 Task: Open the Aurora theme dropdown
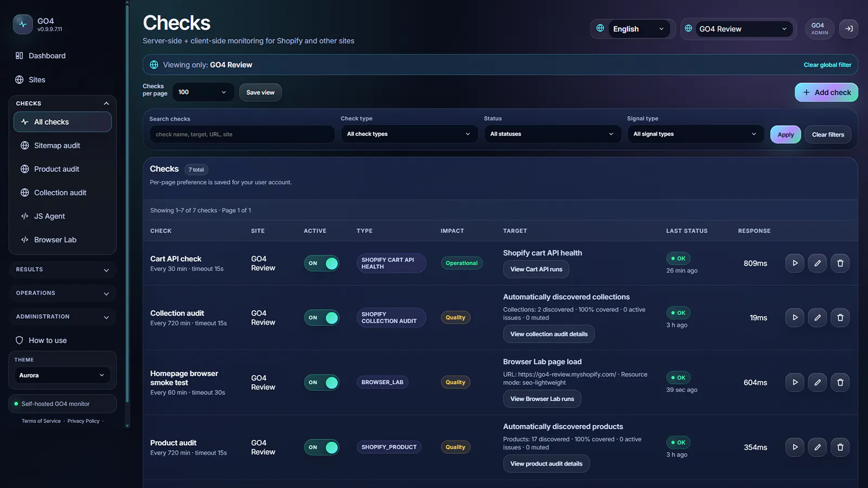61,375
